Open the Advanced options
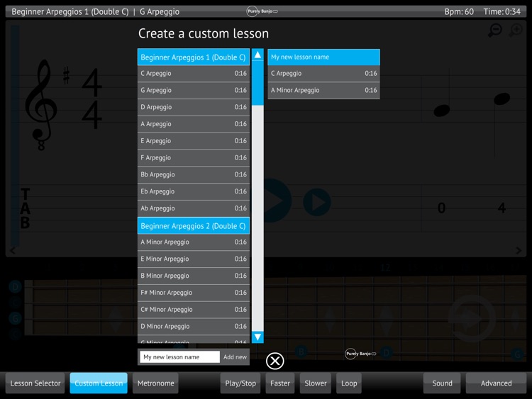The width and height of the screenshot is (532, 399). (496, 383)
